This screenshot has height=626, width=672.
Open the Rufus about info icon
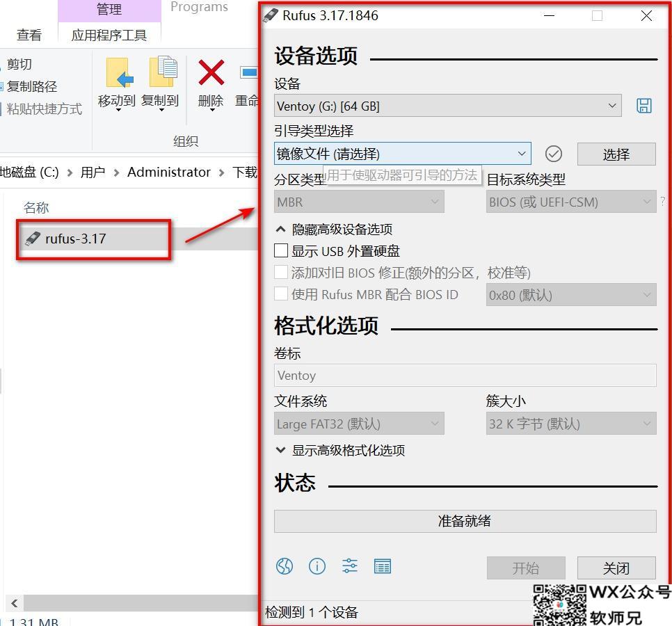click(317, 566)
